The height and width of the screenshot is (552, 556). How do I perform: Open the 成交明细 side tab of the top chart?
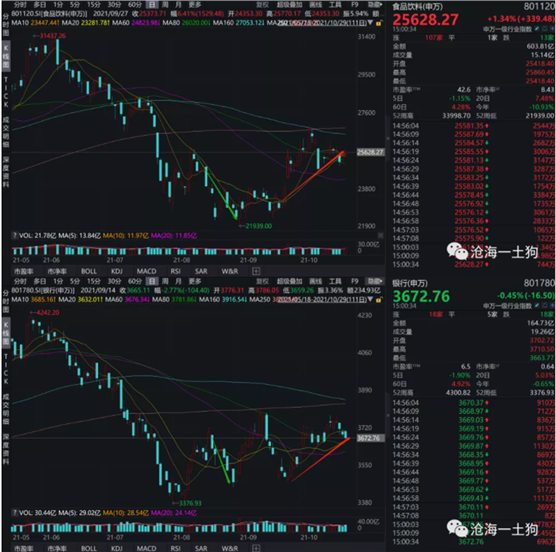(6, 131)
